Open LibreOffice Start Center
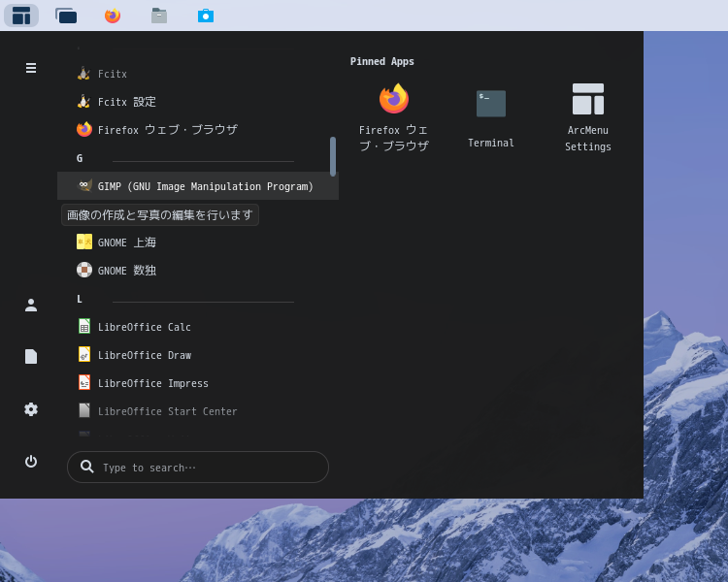The width and height of the screenshot is (728, 582). coord(197,411)
